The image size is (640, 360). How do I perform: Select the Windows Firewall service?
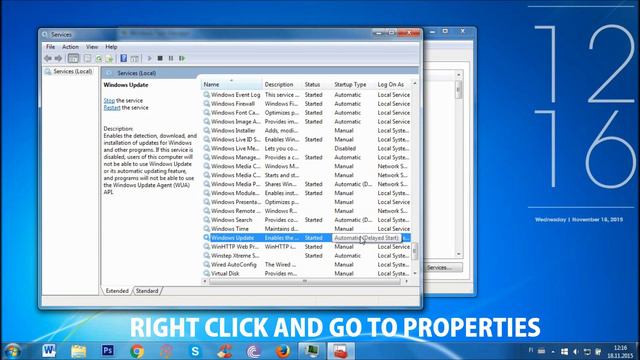(306, 104)
